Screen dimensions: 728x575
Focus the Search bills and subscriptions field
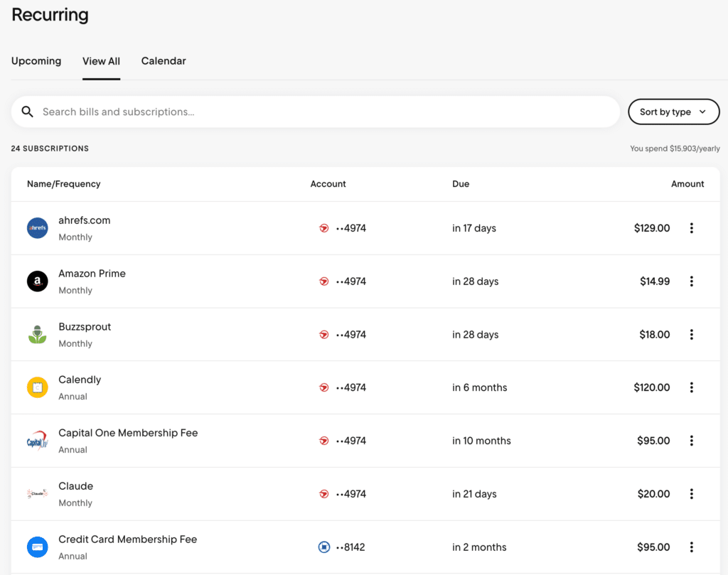click(x=316, y=112)
